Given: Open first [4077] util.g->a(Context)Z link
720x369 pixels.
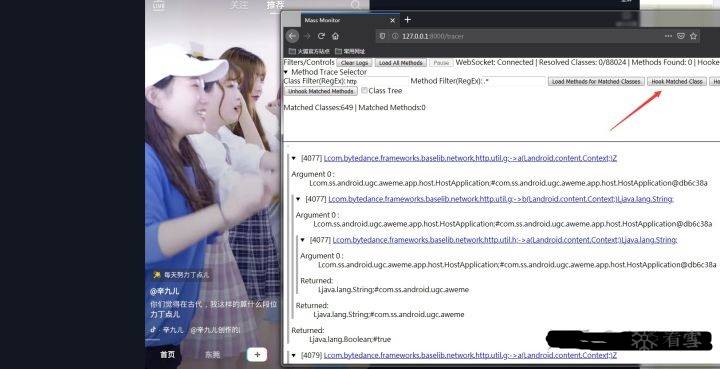Looking at the screenshot, I should tap(470, 158).
